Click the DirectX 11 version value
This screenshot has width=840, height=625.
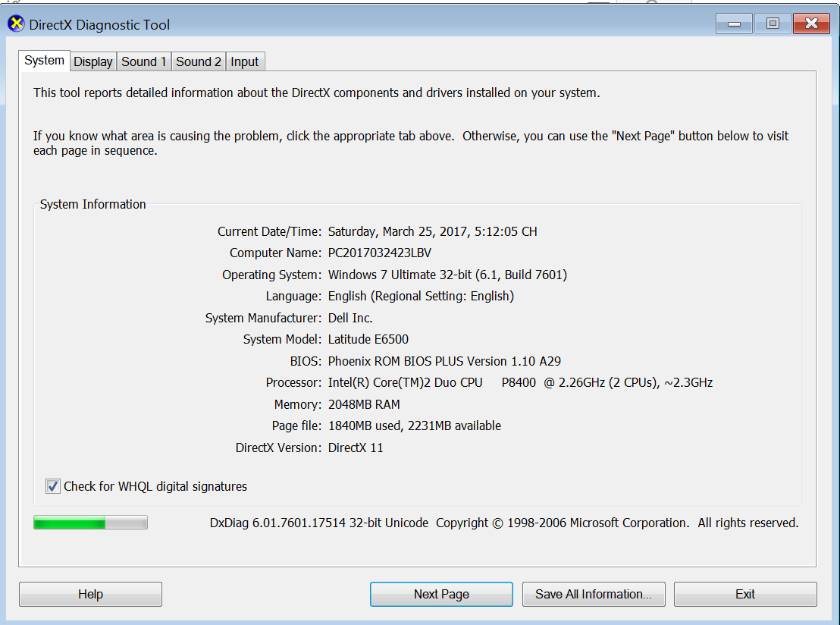point(356,448)
